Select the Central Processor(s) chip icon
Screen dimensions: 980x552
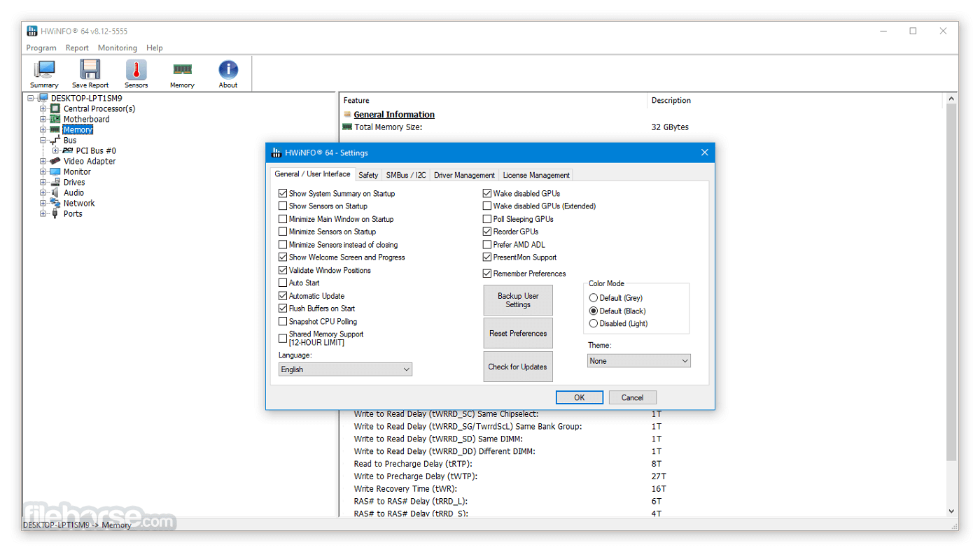(55, 108)
